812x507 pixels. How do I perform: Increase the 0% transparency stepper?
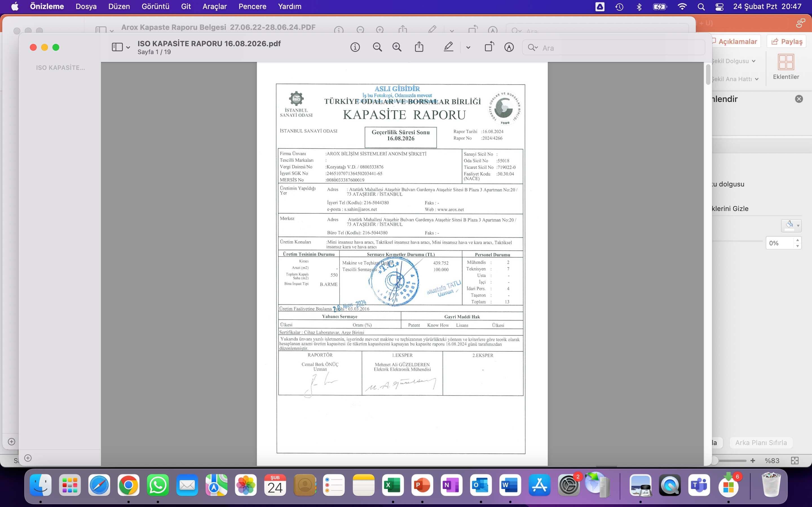(x=798, y=240)
